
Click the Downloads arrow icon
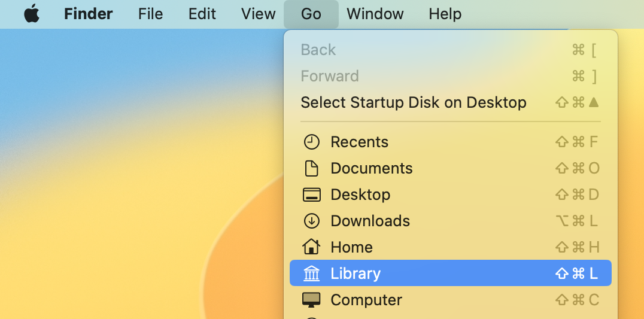[x=312, y=221]
